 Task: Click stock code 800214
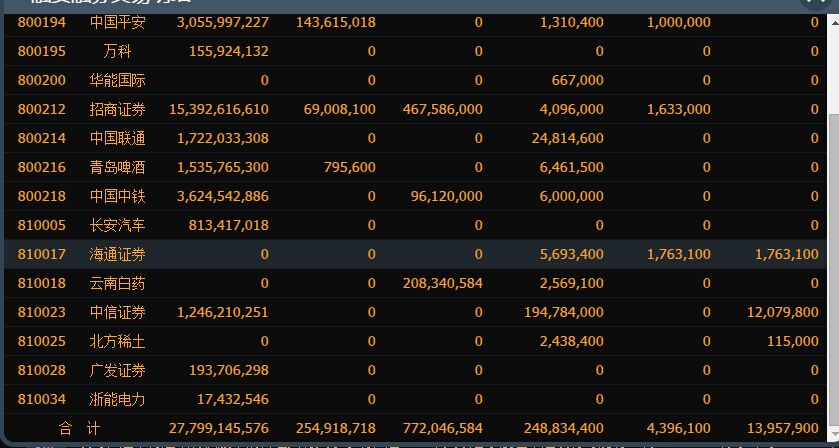[x=42, y=138]
